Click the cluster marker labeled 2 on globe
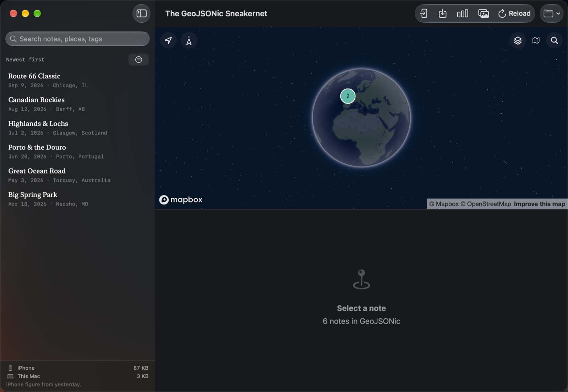Image resolution: width=568 pixels, height=392 pixels. tap(348, 96)
